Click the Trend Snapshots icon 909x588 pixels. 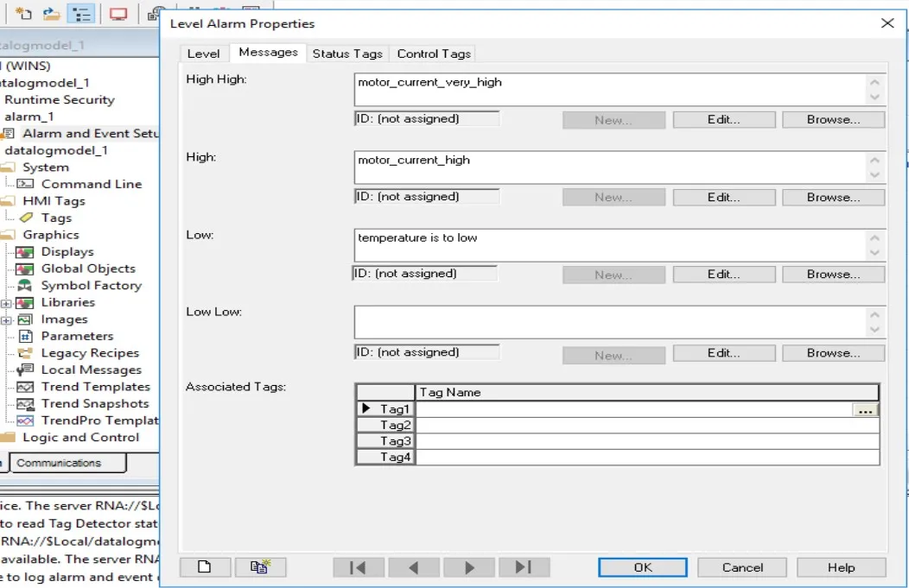(x=25, y=403)
